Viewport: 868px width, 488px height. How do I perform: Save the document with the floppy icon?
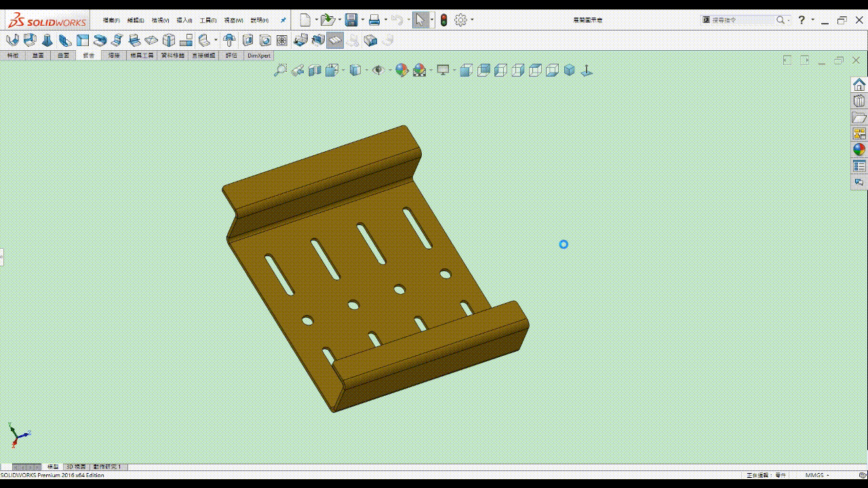pyautogui.click(x=351, y=20)
